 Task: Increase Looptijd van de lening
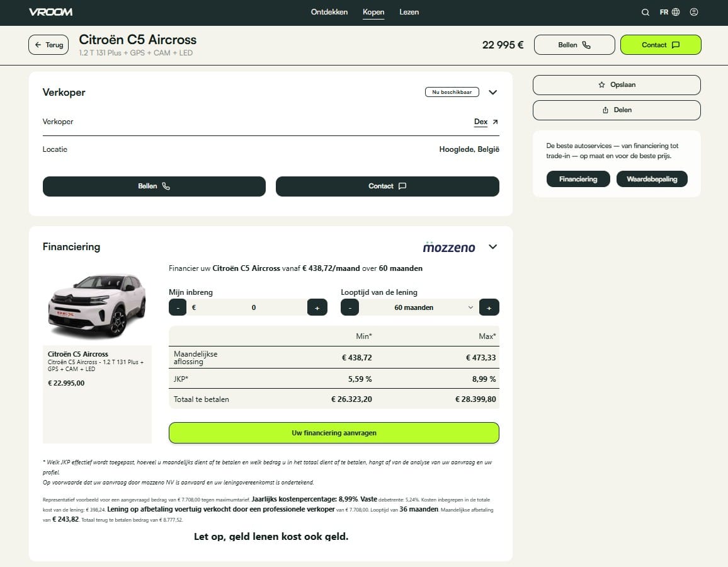[489, 307]
